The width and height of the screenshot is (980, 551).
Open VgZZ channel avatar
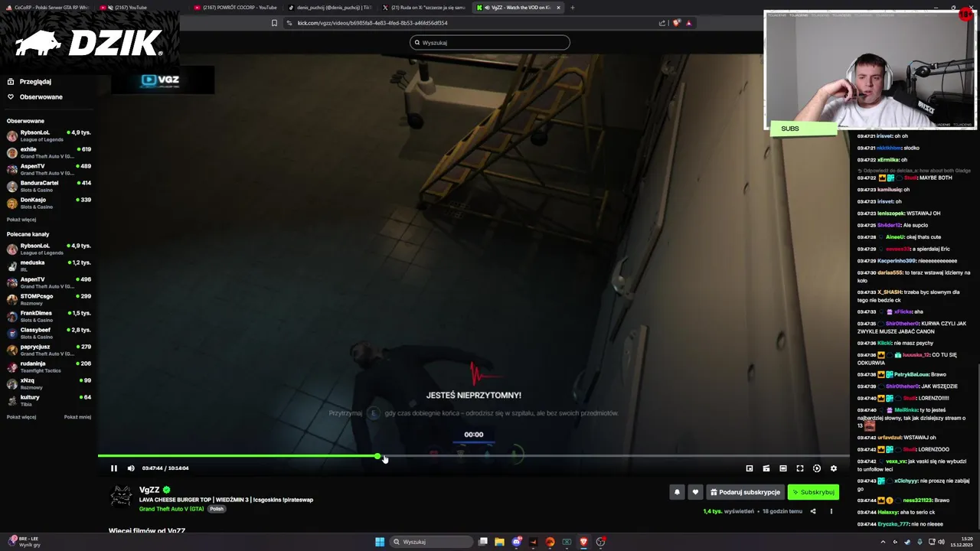121,497
